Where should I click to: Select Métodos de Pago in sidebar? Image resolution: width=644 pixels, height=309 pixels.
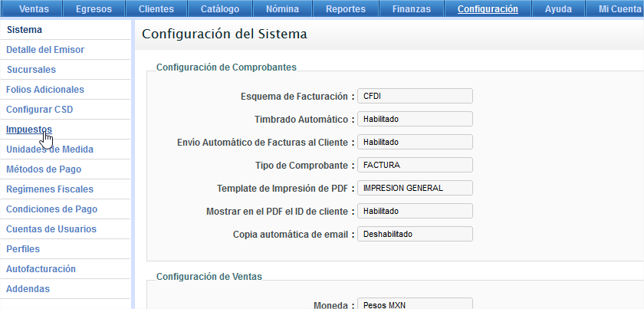click(44, 169)
